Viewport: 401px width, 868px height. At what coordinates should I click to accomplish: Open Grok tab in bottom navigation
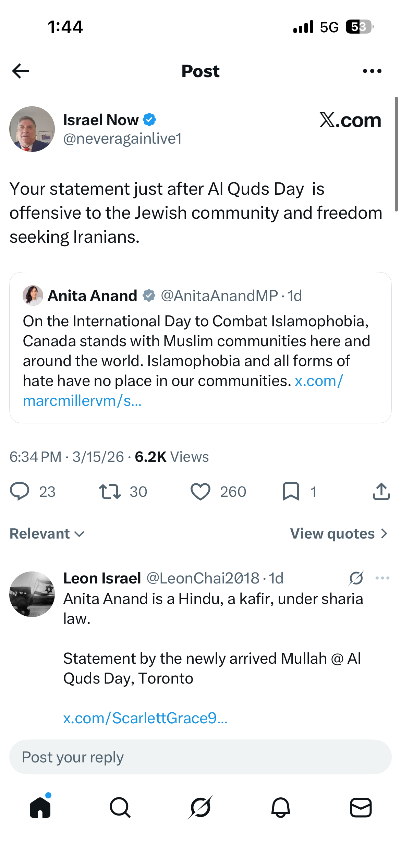click(x=200, y=807)
